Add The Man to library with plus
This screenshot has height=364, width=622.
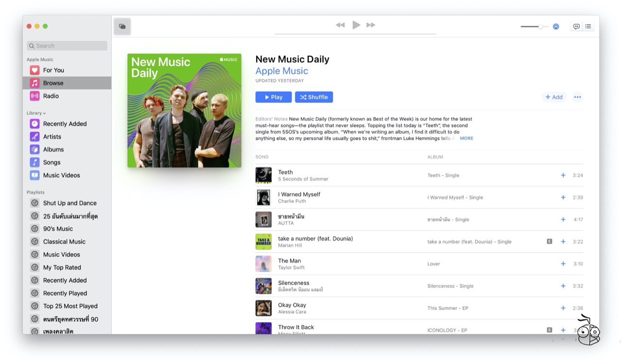click(563, 264)
